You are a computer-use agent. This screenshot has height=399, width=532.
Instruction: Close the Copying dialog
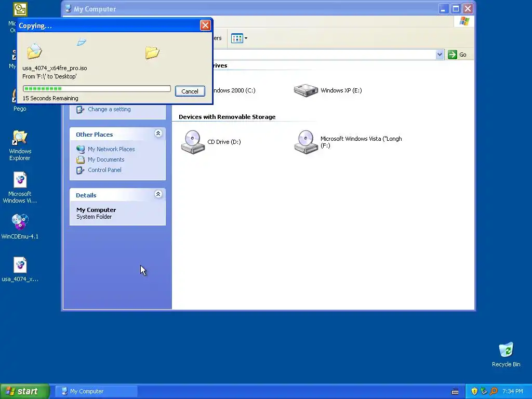[x=205, y=25]
